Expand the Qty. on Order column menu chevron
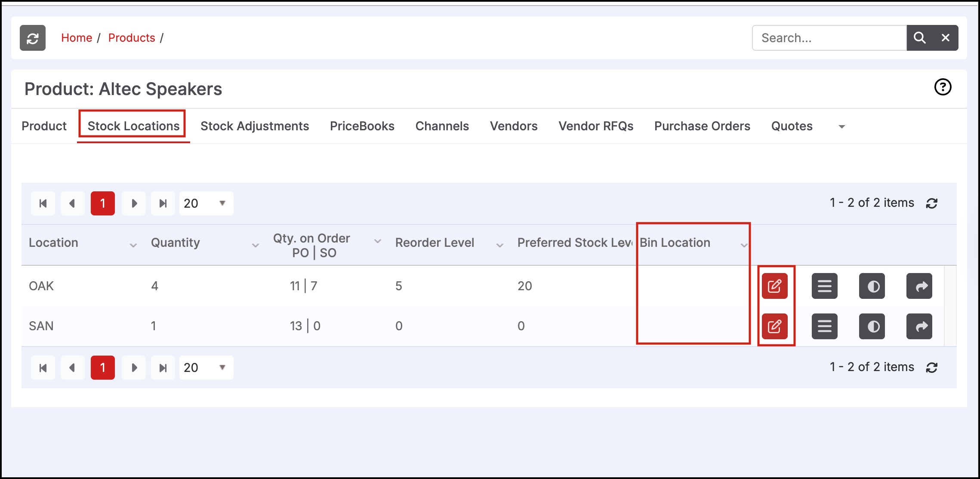 (378, 241)
